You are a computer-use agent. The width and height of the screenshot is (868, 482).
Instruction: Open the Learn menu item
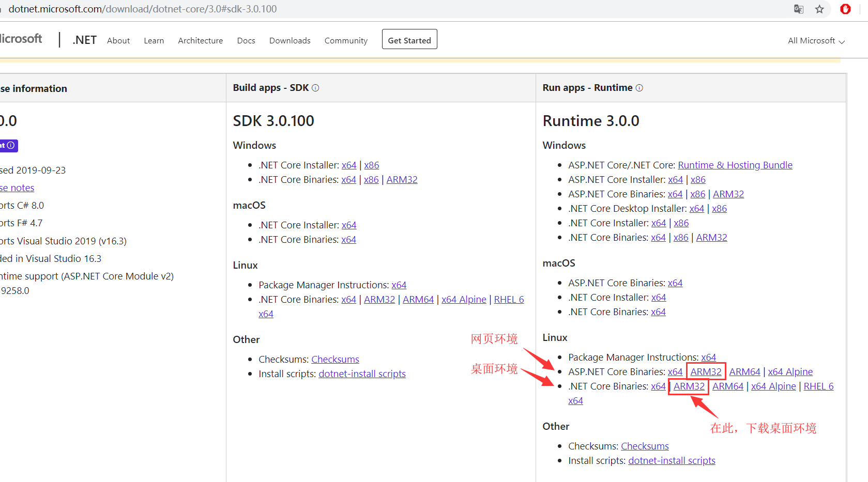154,40
